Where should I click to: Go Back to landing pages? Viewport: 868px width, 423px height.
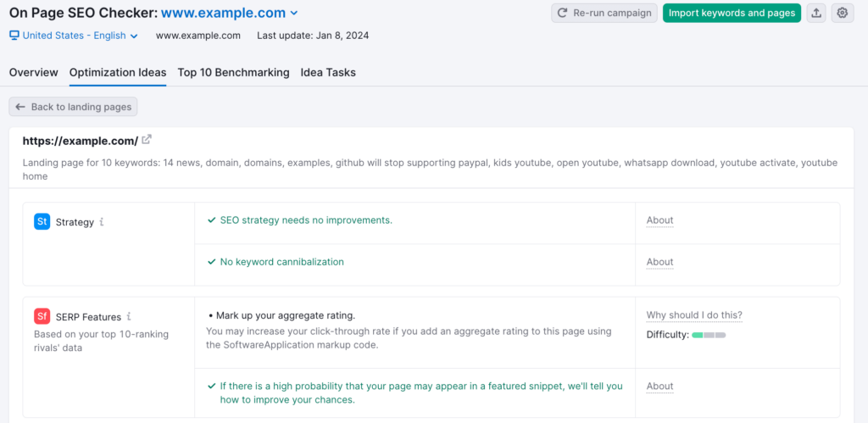[x=73, y=107]
